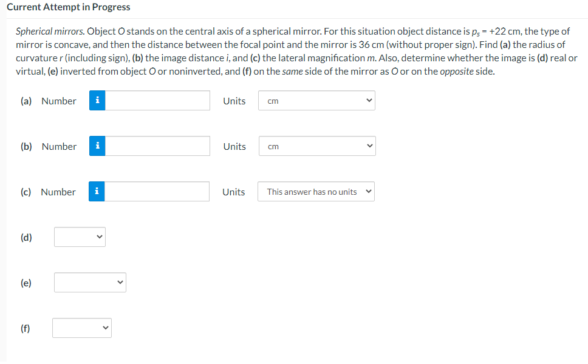
Task: Open the real or virtual dropdown for (d)
Action: 80,237
